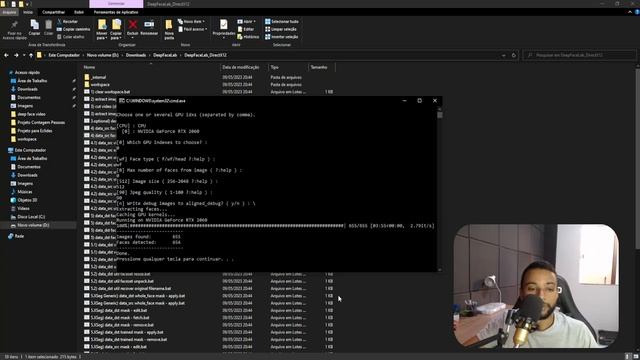Click Downloads breadcrumb in address bar
The width and height of the screenshot is (640, 360).
[x=136, y=55]
